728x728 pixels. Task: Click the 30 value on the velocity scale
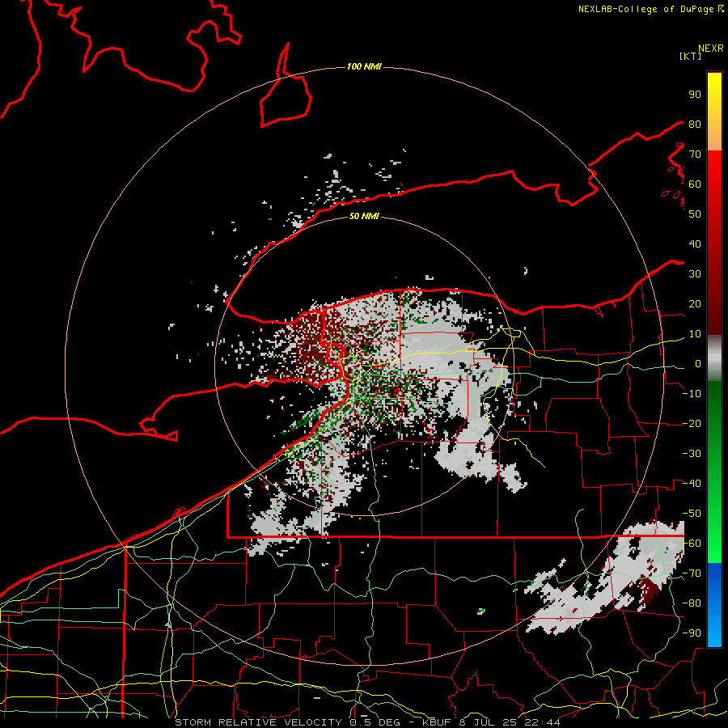pyautogui.click(x=695, y=274)
